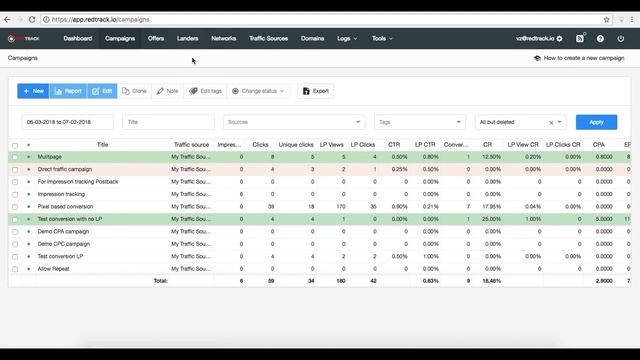Click the date range field

click(67, 122)
